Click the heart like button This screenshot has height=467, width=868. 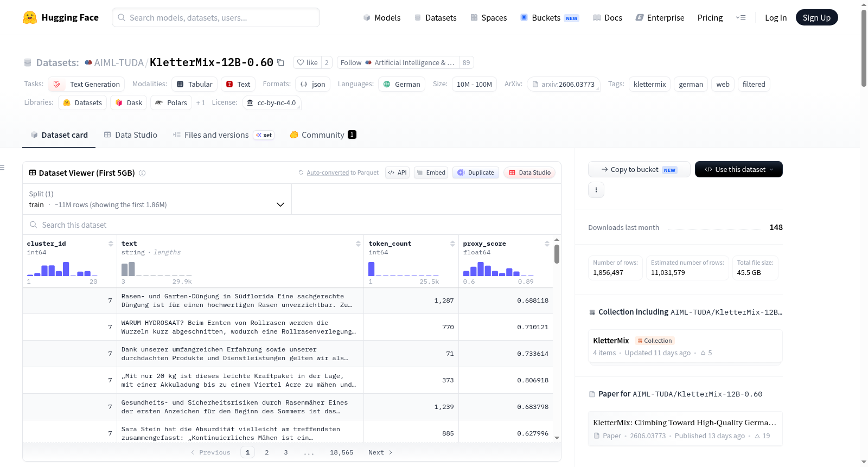pyautogui.click(x=307, y=62)
